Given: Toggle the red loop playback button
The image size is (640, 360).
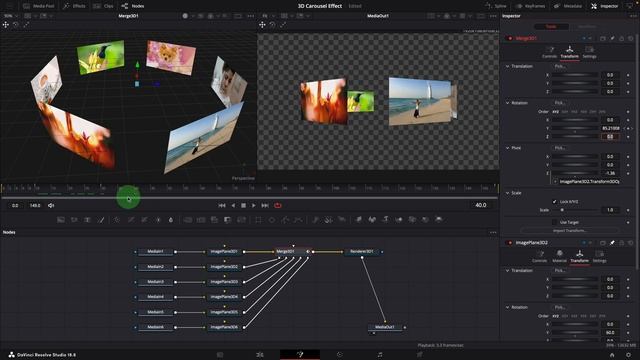Looking at the screenshot, I should click(x=278, y=205).
